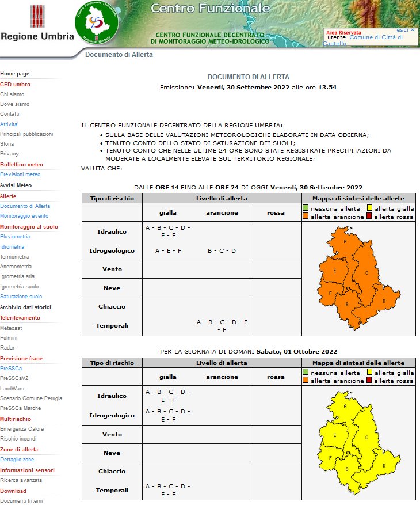Open Saturazione suolo link

(x=21, y=297)
